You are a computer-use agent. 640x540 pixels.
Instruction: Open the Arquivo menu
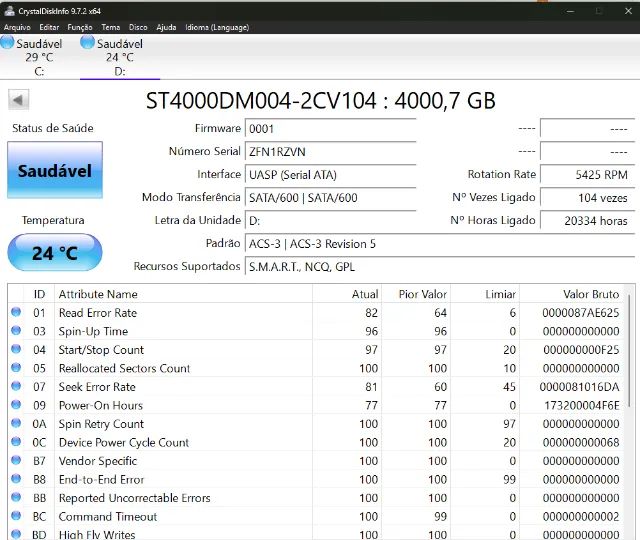(17, 27)
